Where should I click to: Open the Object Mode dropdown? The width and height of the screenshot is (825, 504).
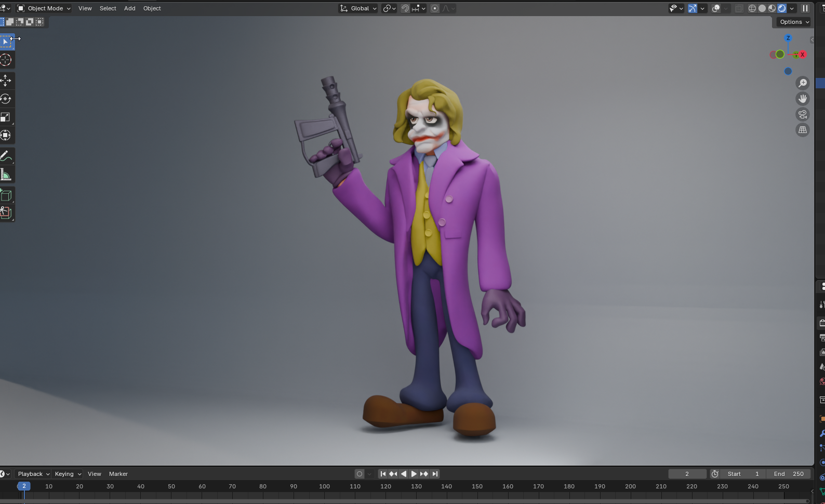[x=44, y=8]
